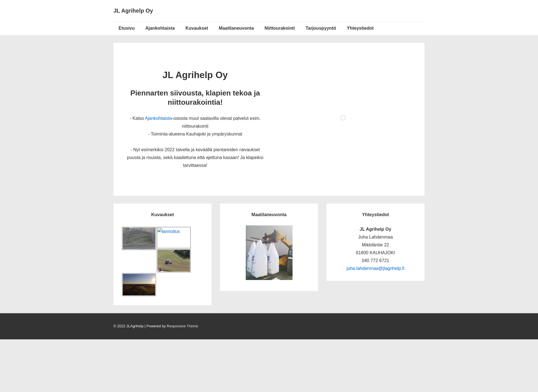The width and height of the screenshot is (538, 392).
Task: Click the phone number 040 772 6721
Action: click(375, 261)
